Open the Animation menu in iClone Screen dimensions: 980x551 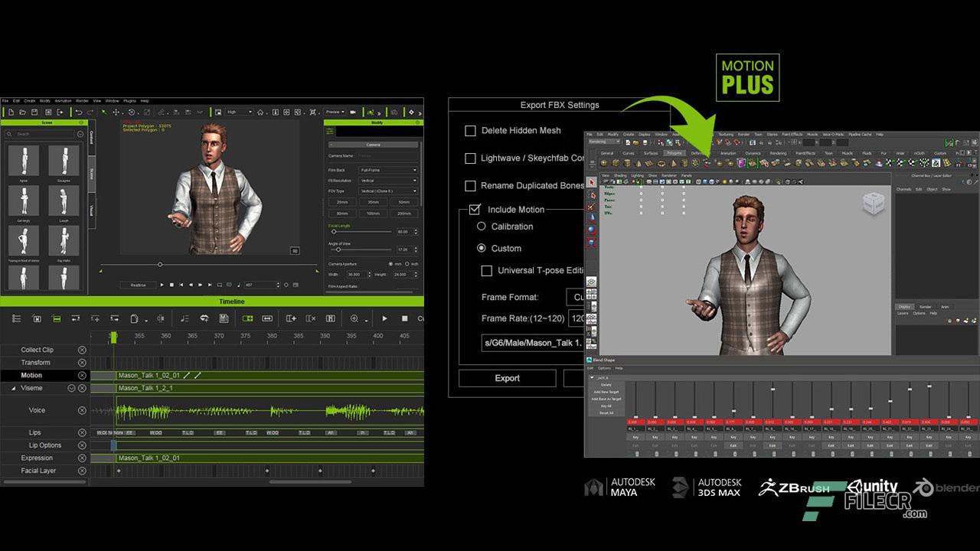64,100
